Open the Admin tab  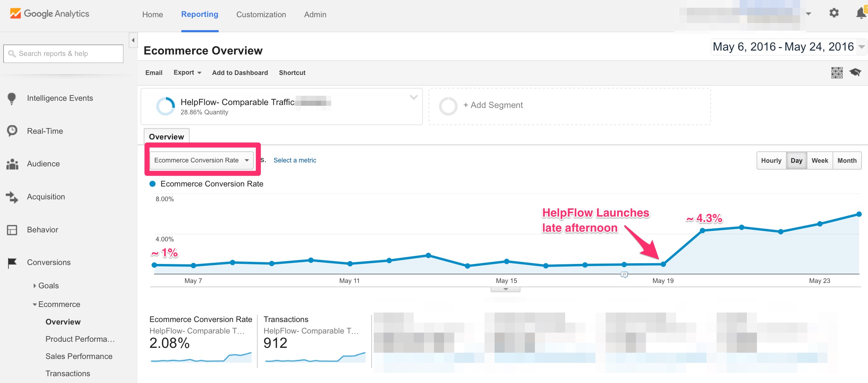click(315, 15)
